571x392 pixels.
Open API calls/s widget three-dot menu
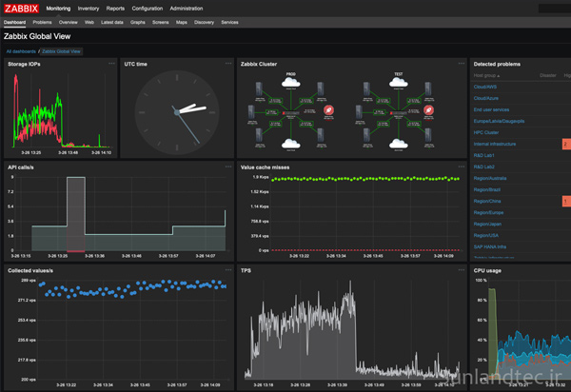[x=228, y=166]
